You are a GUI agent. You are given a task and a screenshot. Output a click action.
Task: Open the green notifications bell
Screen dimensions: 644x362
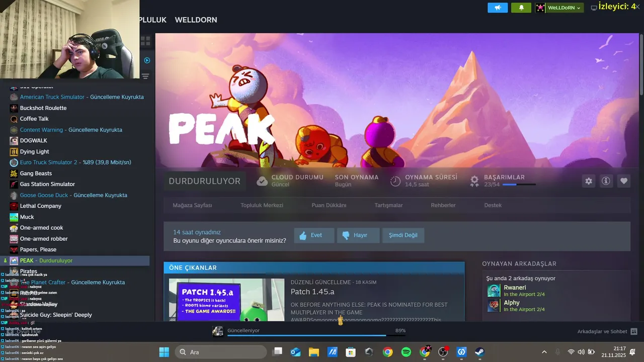click(521, 8)
